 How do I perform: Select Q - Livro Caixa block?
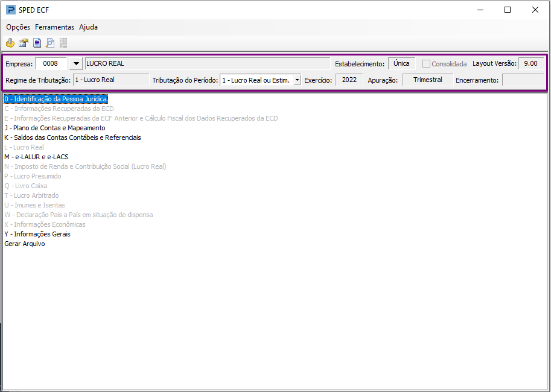[x=26, y=186]
